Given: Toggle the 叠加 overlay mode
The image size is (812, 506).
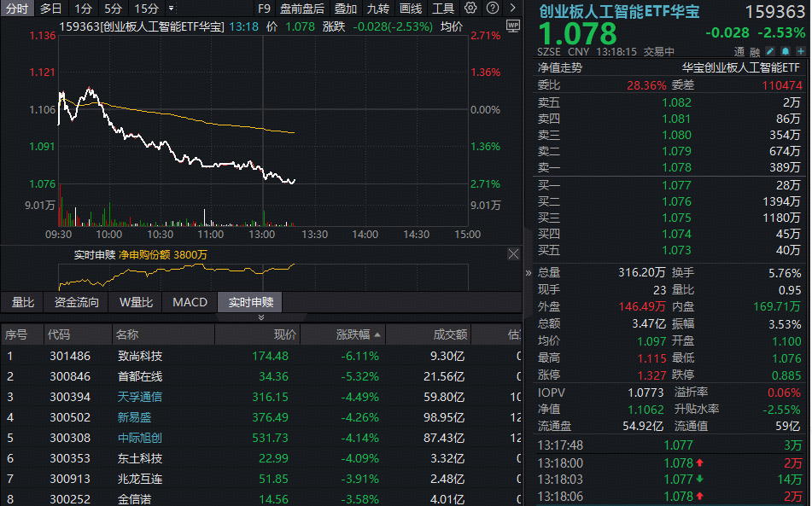Looking at the screenshot, I should 345,8.
